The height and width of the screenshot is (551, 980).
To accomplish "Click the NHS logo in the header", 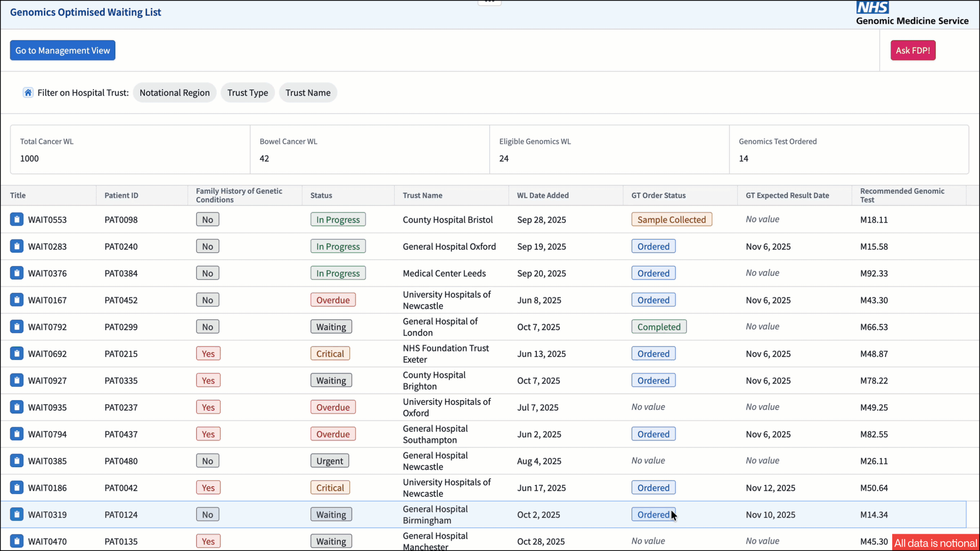I will tap(873, 7).
